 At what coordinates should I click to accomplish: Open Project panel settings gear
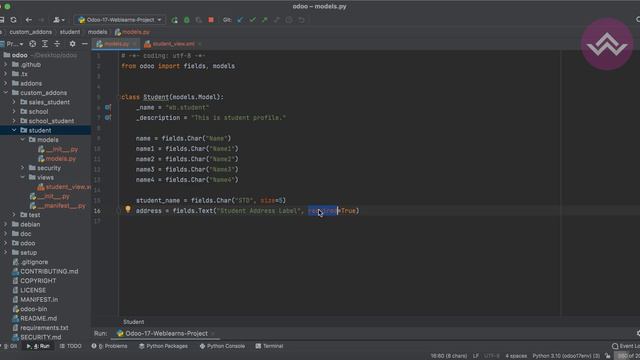tap(72, 44)
